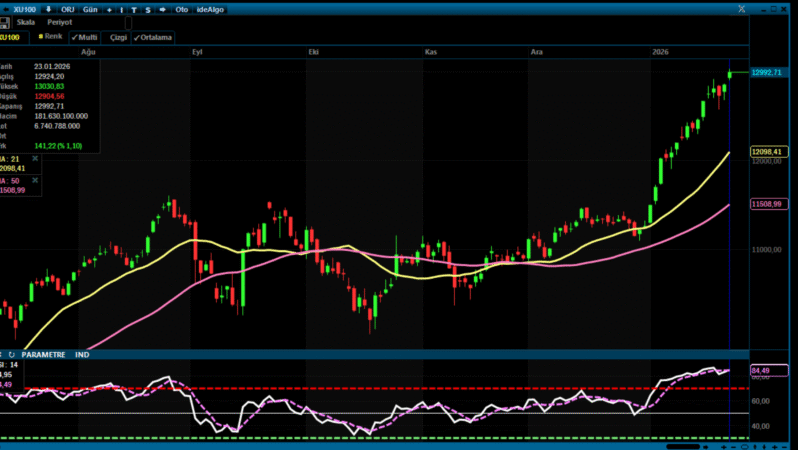The width and height of the screenshot is (798, 450).
Task: Remove the MA 50 indicator with X
Action: tap(36, 180)
